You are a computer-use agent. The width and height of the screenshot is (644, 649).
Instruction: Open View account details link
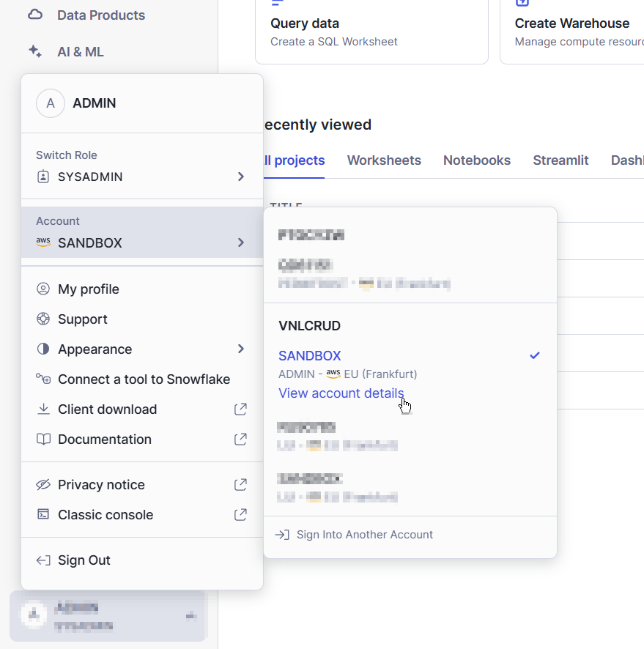click(x=341, y=393)
